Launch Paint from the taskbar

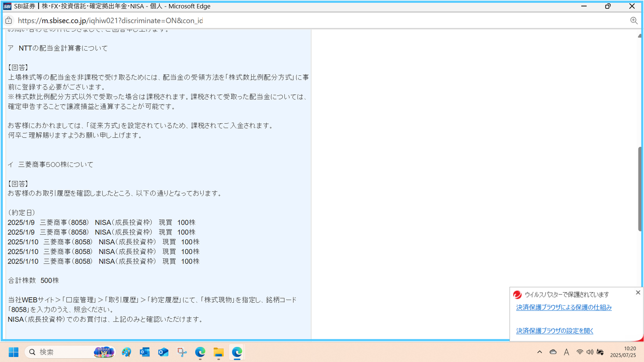pos(126,352)
